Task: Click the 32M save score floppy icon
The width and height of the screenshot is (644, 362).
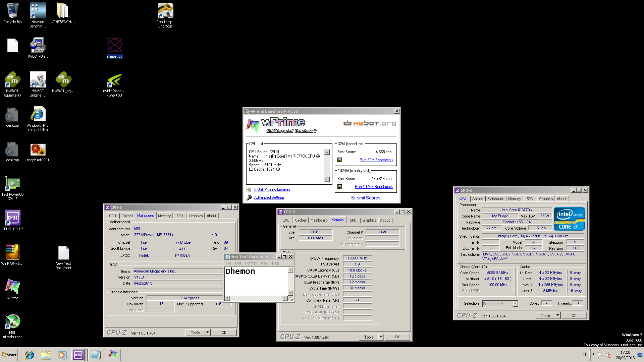Action: coord(340,160)
